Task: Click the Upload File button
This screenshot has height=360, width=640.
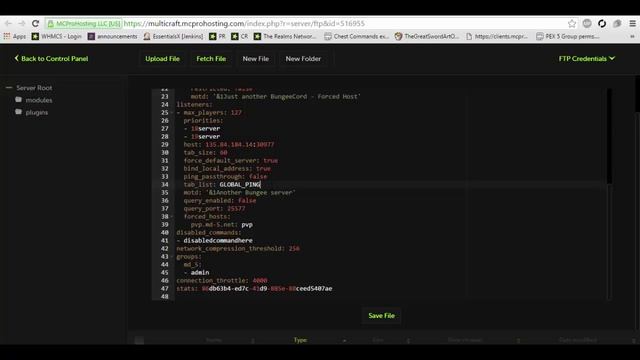Action: pyautogui.click(x=162, y=59)
